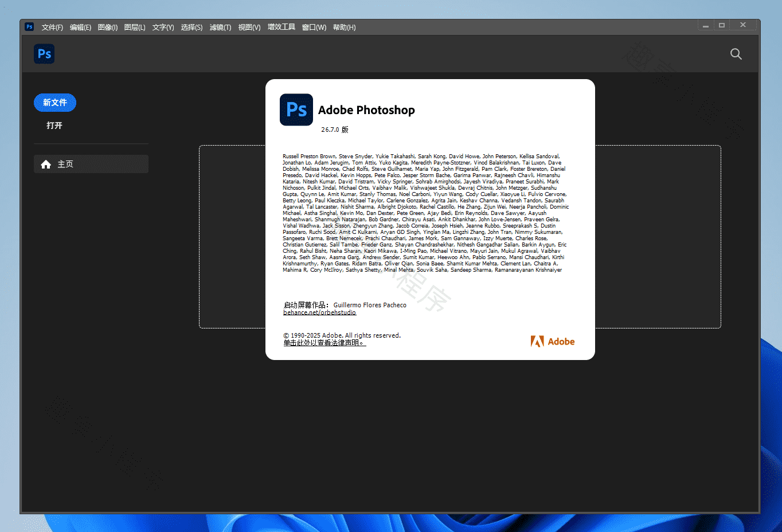Open the 滤镜(T) menu

pos(220,28)
